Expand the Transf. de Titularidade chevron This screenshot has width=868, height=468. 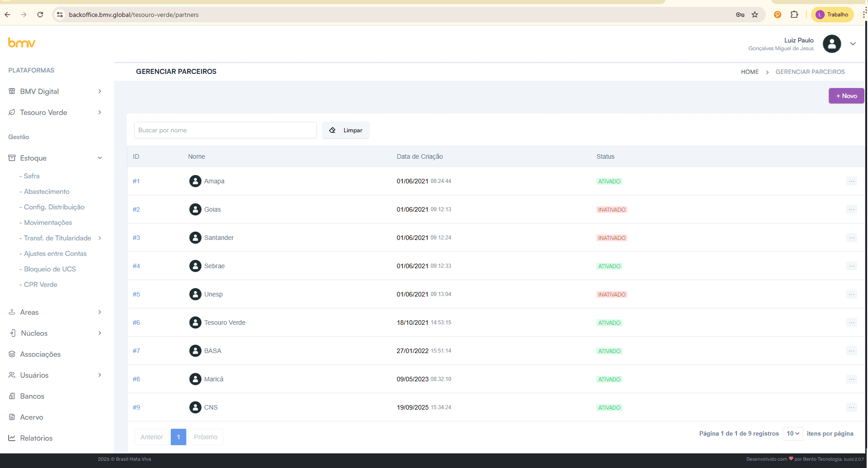click(x=100, y=238)
